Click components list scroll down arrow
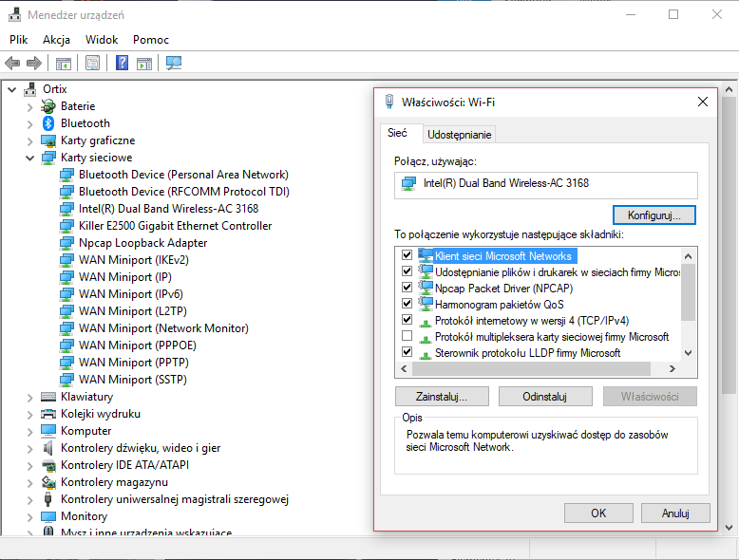This screenshot has height=560, width=739. (688, 353)
